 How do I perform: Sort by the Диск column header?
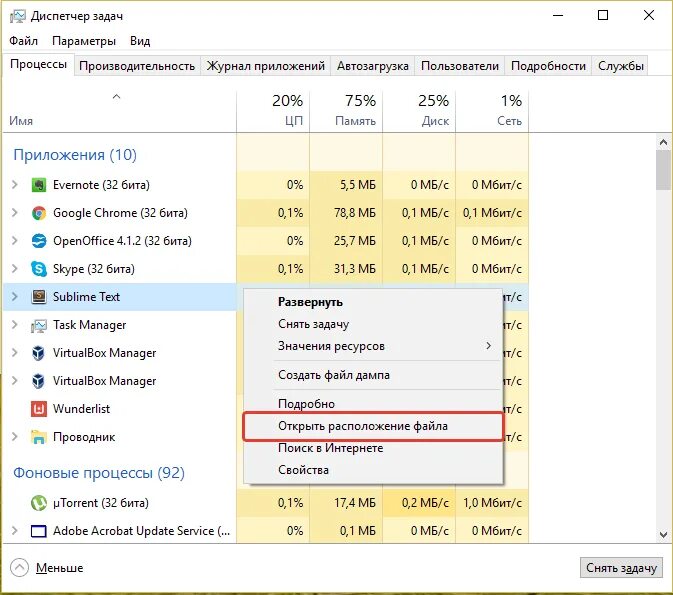point(419,110)
